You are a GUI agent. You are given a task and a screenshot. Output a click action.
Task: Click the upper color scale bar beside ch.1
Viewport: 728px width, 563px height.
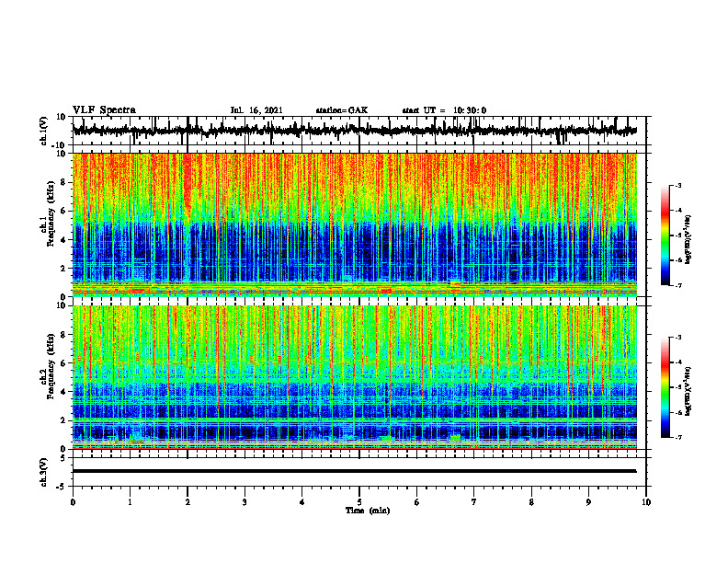coord(665,236)
